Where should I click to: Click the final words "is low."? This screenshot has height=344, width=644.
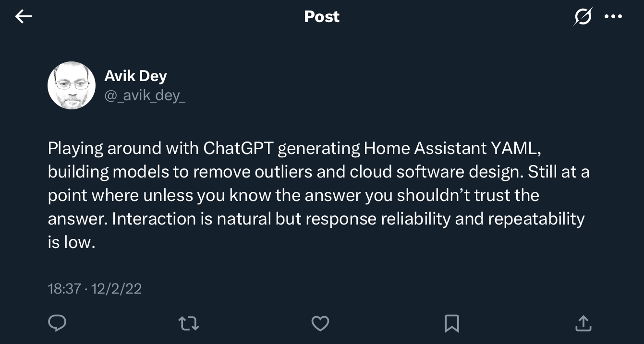pyautogui.click(x=69, y=242)
